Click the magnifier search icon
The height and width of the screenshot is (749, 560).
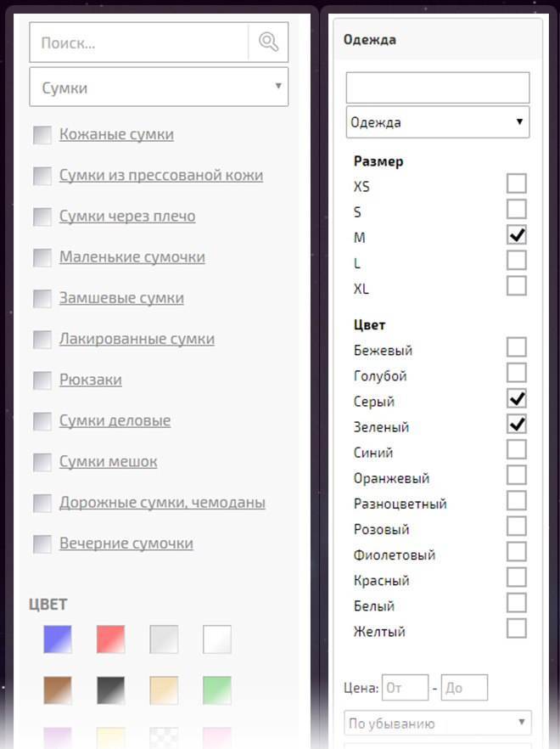coord(268,42)
